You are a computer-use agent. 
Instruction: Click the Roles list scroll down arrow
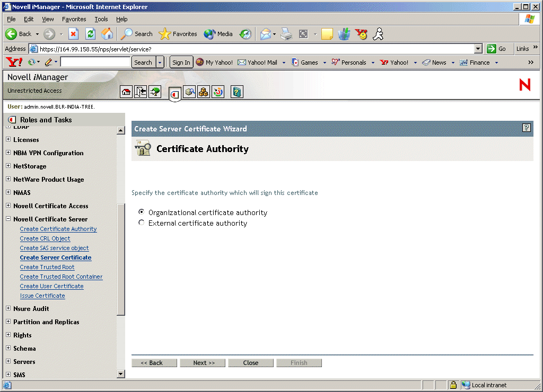point(121,373)
